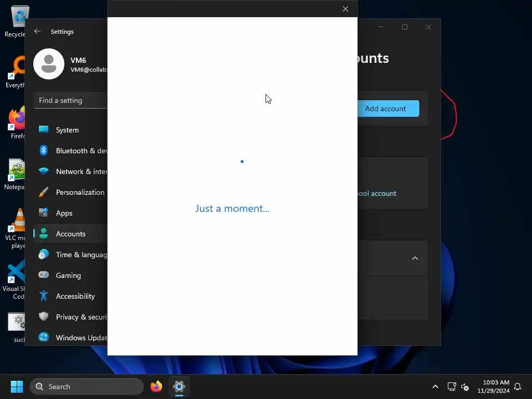Click the back arrow in Settings
Viewport: 532px width, 399px height.
37,31
